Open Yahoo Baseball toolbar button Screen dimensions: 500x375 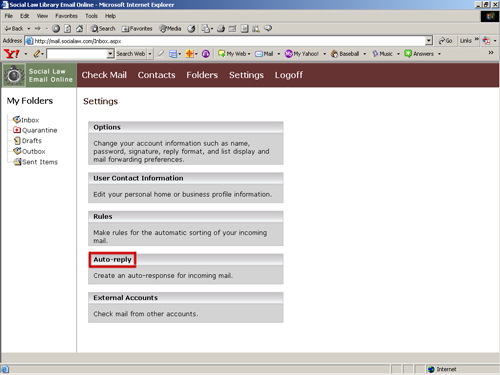coord(345,54)
